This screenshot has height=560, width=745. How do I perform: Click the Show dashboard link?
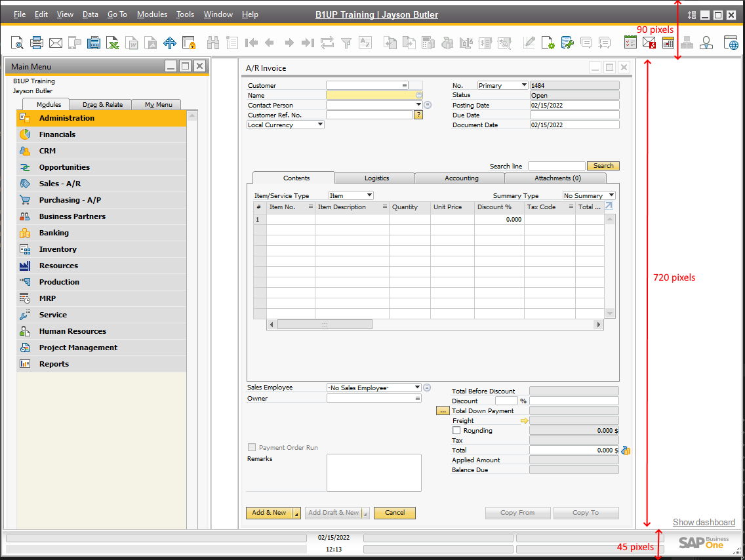[704, 523]
